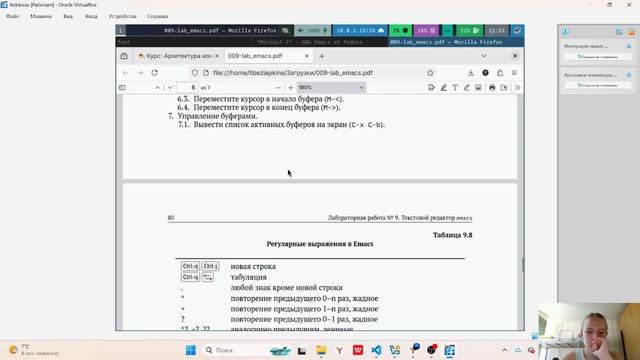Image resolution: width=640 pixels, height=360 pixels.
Task: Open the Вид menu in VirtualBox
Action: (68, 16)
